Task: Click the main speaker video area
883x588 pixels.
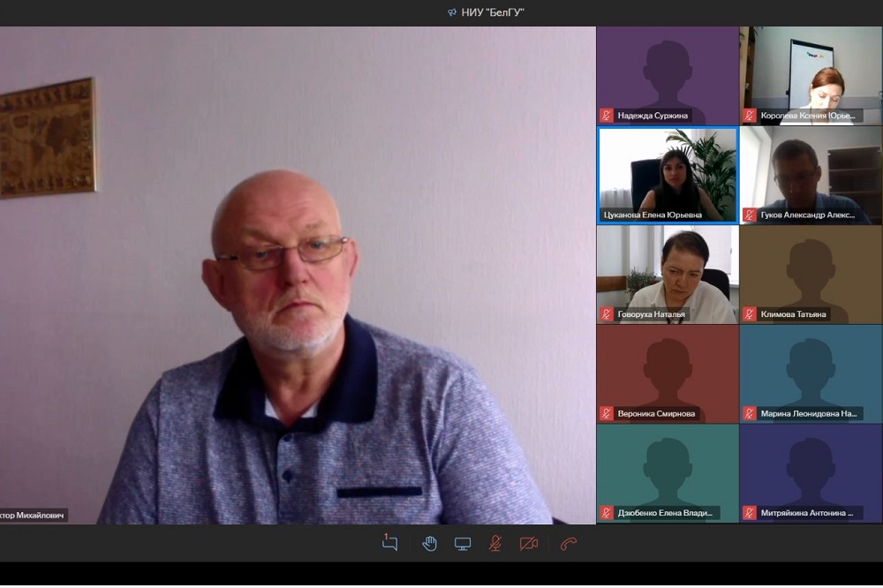Action: click(x=298, y=274)
